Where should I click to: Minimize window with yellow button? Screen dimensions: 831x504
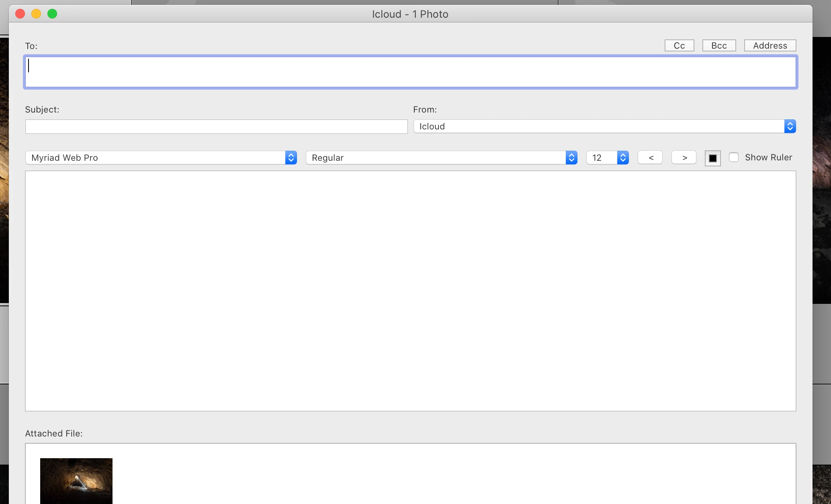tap(36, 14)
